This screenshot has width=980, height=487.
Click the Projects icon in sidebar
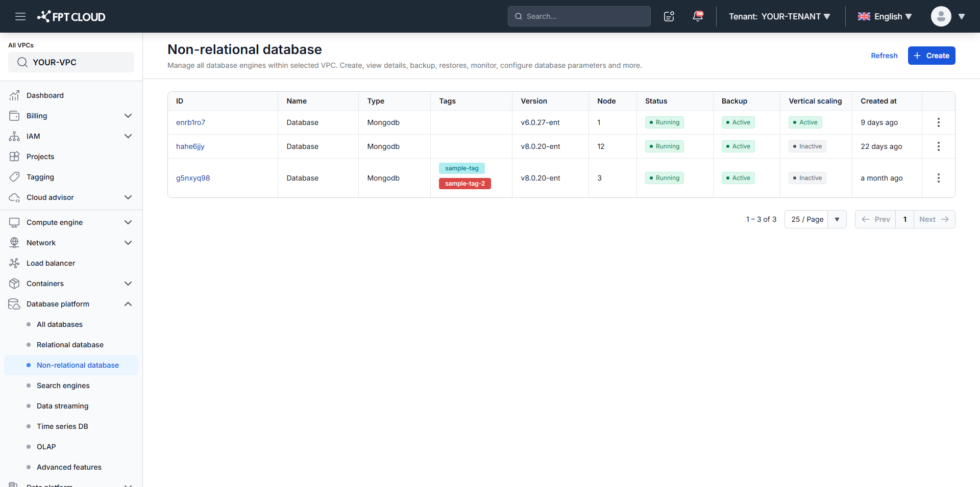(14, 157)
